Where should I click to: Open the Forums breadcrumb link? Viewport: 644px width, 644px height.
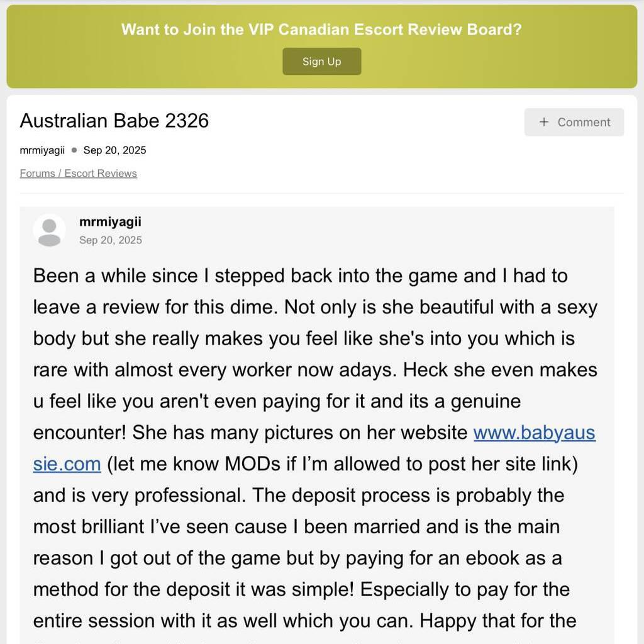click(37, 174)
